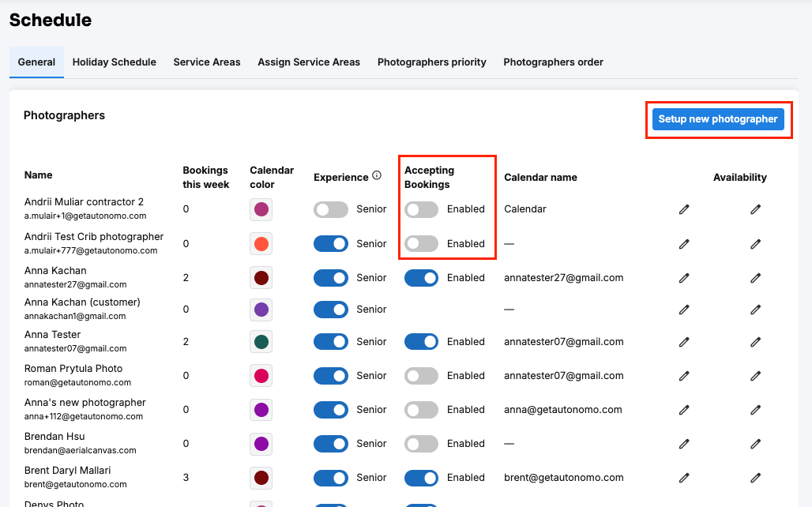Edit availability pencil for Andrii Muliar contractor 2
This screenshot has width=812, height=507.
point(756,209)
